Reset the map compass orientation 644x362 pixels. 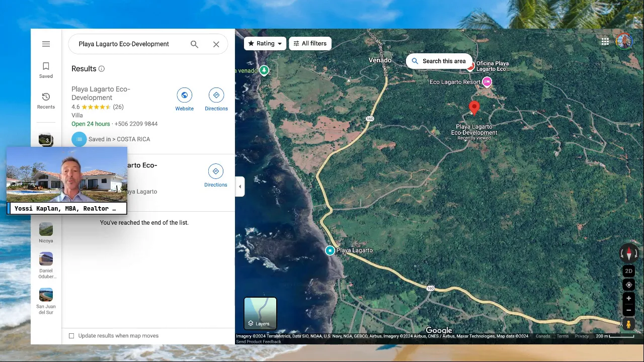pyautogui.click(x=628, y=254)
